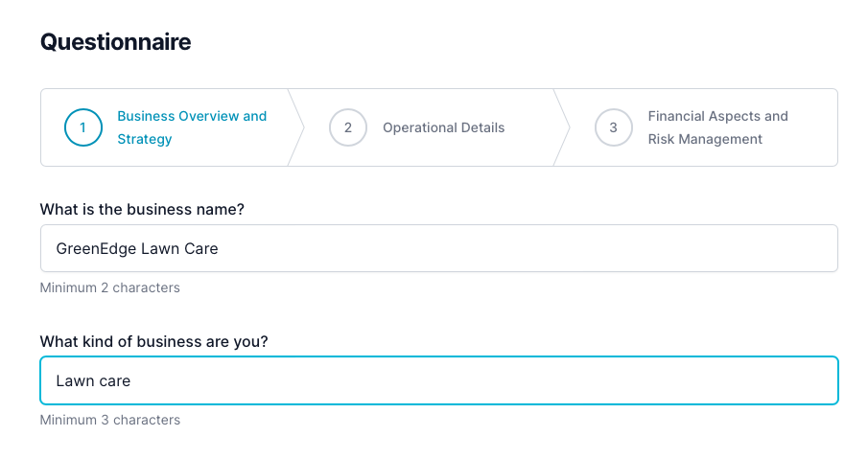Screen dimensions: 868x459
Task: Go to Financial Aspects and Risk Management
Action: [717, 117]
